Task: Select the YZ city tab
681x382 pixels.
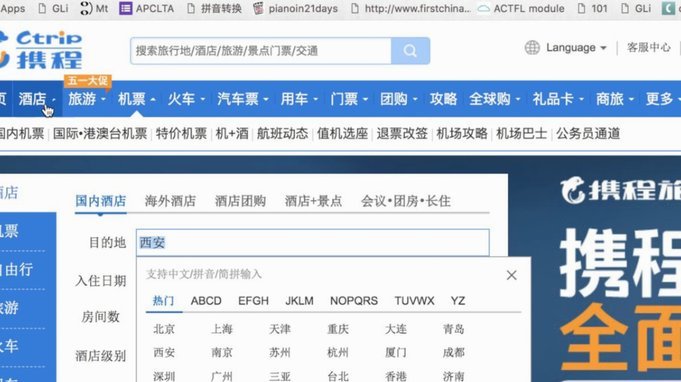Action: click(x=458, y=301)
